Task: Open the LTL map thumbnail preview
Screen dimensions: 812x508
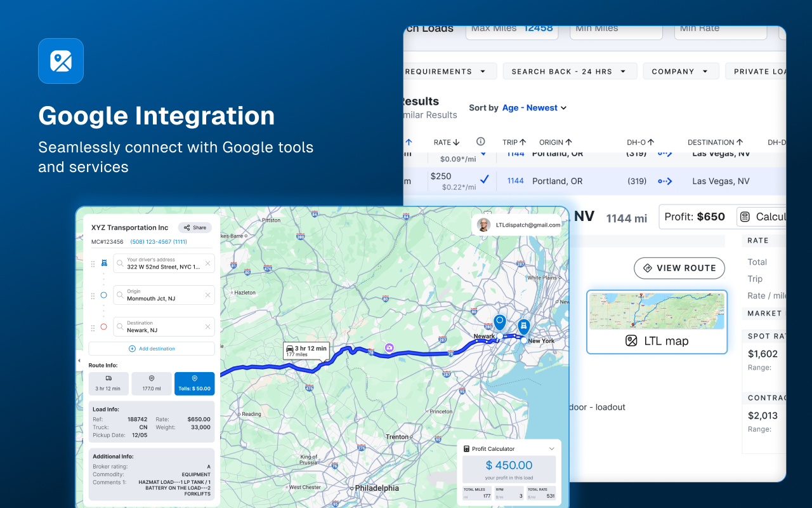Action: 657,311
